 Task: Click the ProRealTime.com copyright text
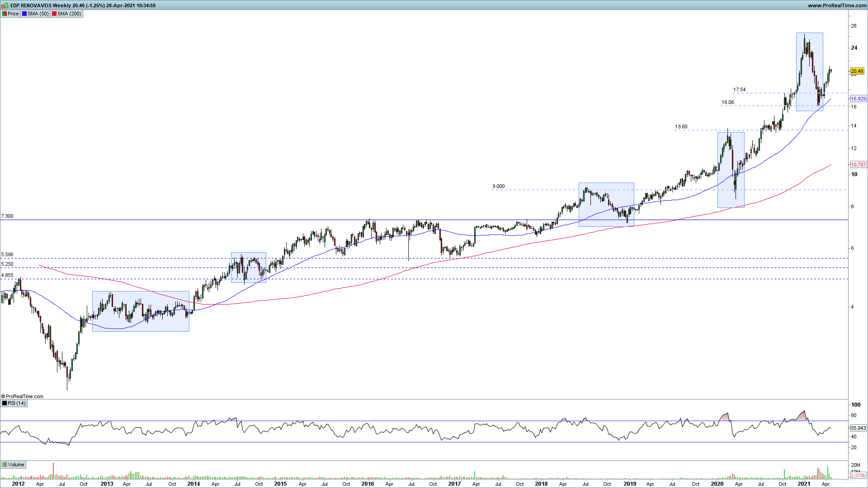[x=23, y=396]
